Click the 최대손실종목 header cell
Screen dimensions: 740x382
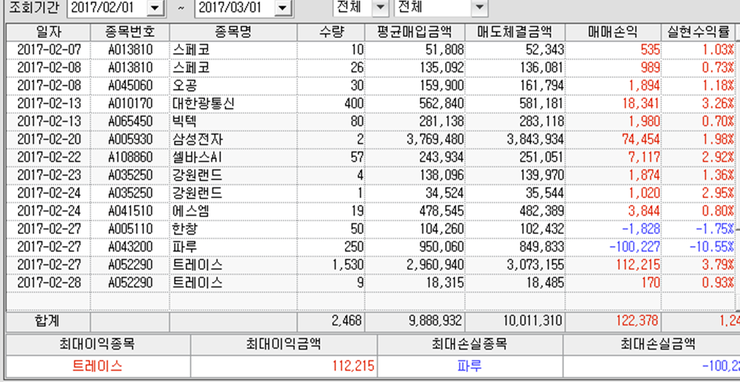click(470, 344)
